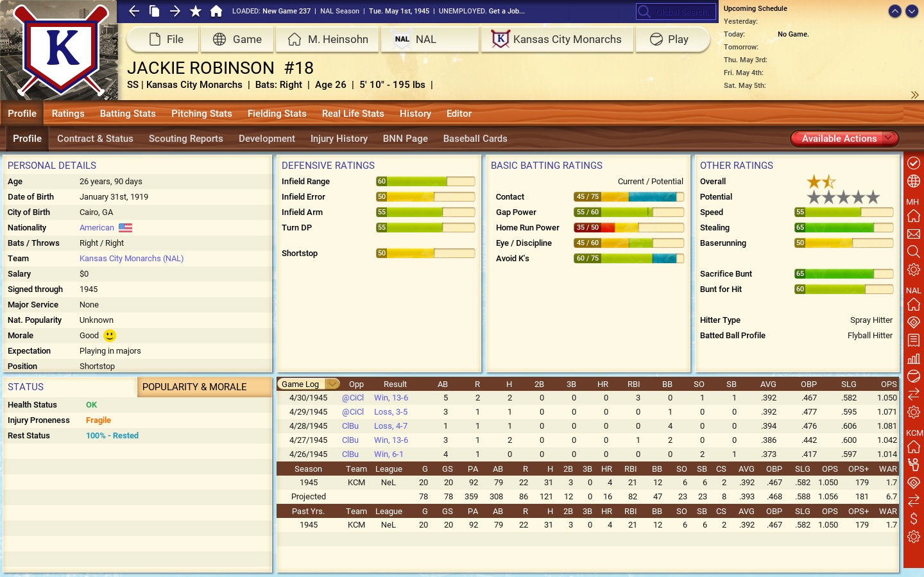Click the American nationality link
The height and width of the screenshot is (577, 924).
[96, 227]
